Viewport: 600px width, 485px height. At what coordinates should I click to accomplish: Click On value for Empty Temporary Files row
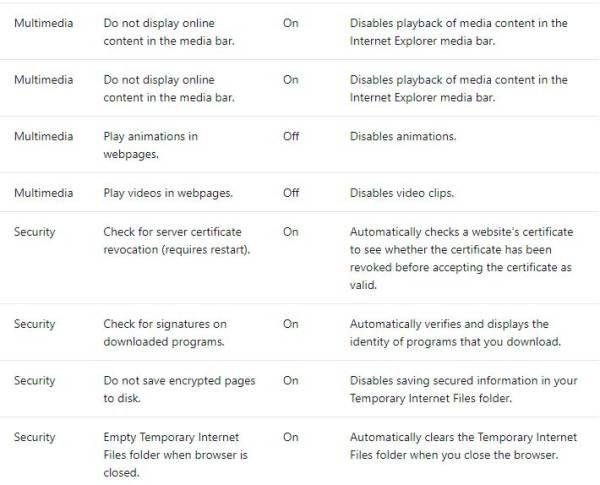tap(290, 437)
